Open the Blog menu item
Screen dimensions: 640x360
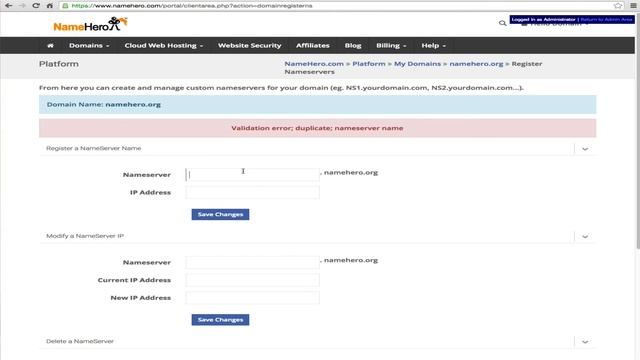[353, 46]
